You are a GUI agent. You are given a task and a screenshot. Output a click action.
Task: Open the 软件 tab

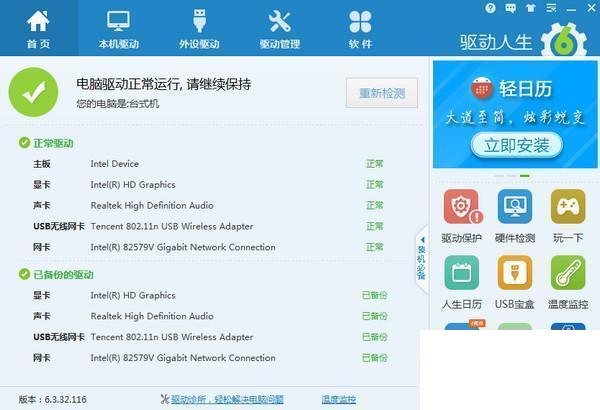click(x=360, y=29)
